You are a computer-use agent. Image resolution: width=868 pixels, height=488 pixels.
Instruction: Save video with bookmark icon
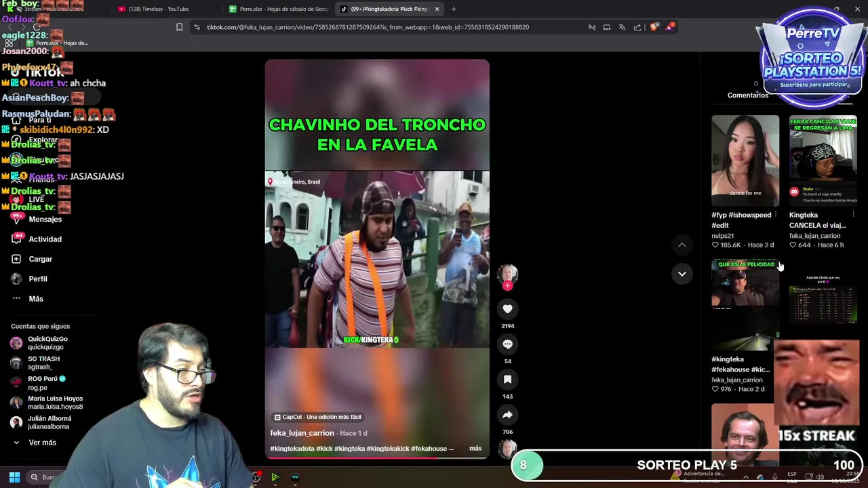pos(507,380)
